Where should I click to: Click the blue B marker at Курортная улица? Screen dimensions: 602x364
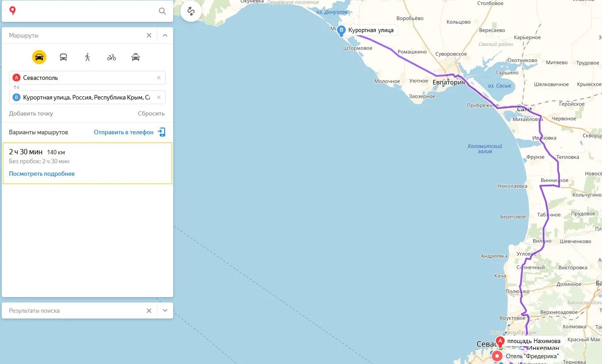[x=341, y=30]
